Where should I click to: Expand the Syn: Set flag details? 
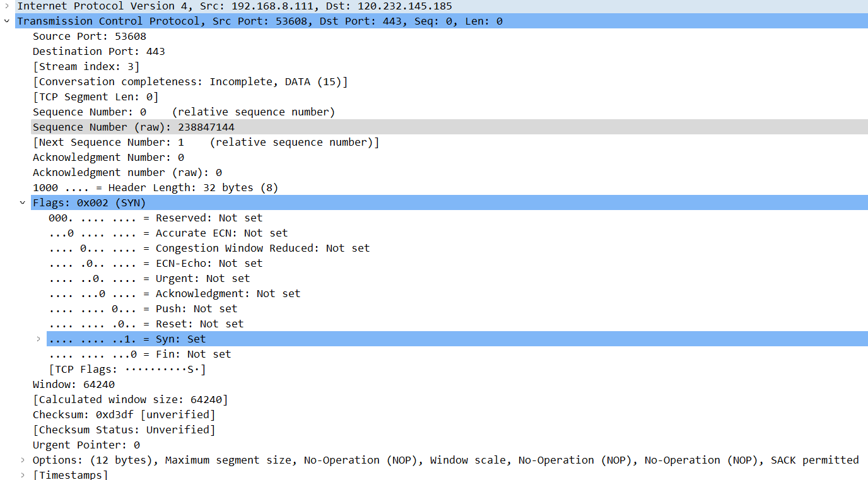pyautogui.click(x=38, y=339)
